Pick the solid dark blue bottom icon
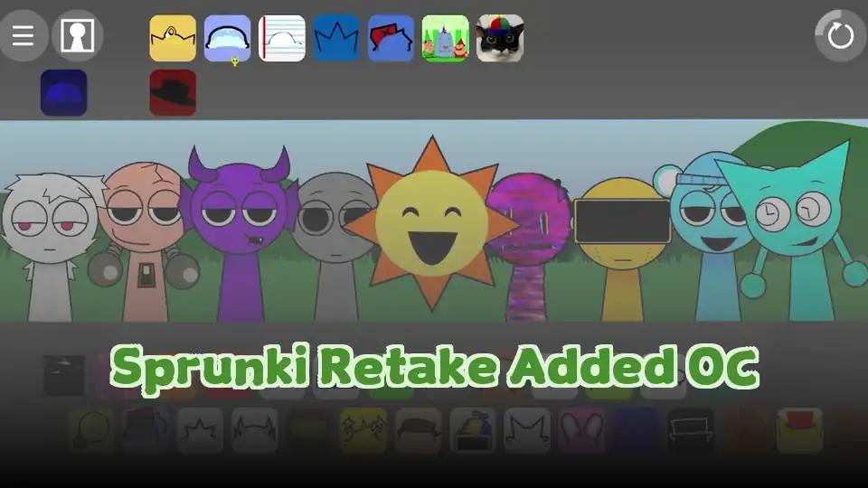The width and height of the screenshot is (868, 488). coord(636,430)
